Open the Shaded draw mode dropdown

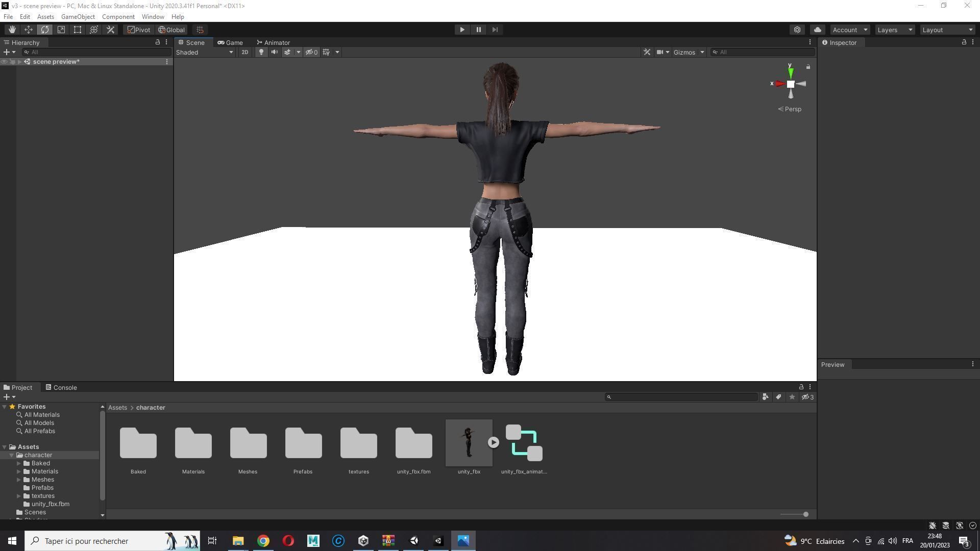point(205,52)
